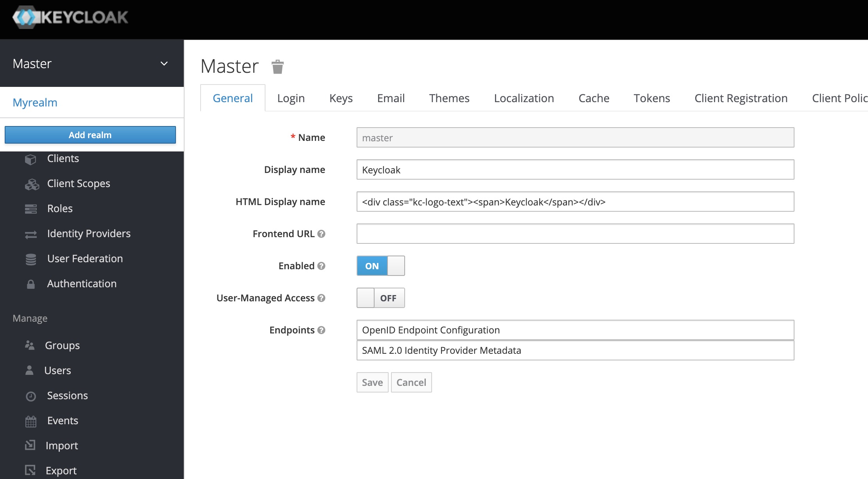
Task: Delete realm using the trash icon
Action: pyautogui.click(x=278, y=67)
